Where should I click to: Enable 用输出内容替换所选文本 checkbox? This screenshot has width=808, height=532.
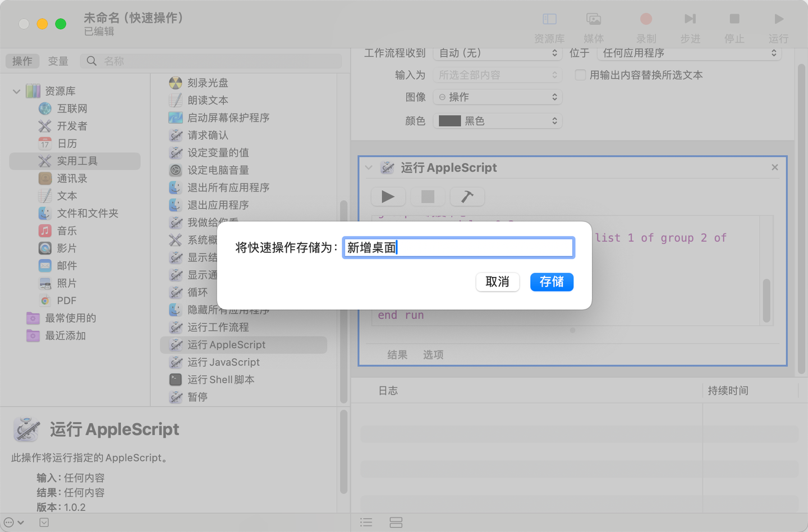coord(580,75)
